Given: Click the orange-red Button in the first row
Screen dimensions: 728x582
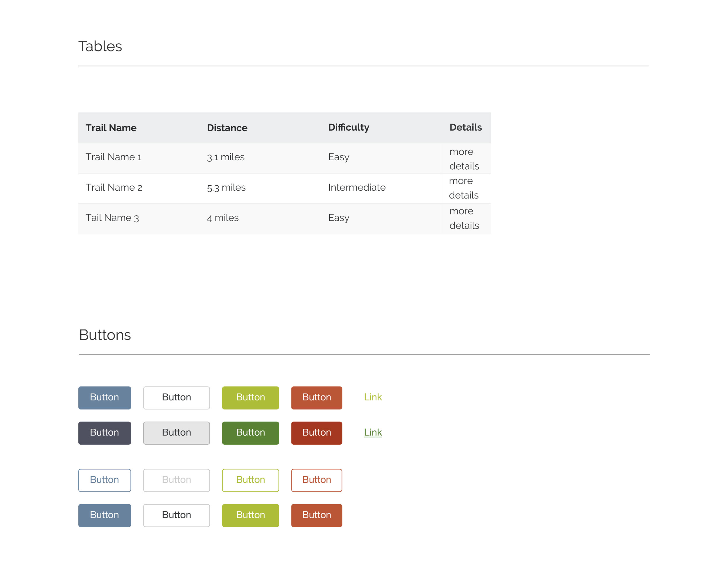Looking at the screenshot, I should 317,398.
